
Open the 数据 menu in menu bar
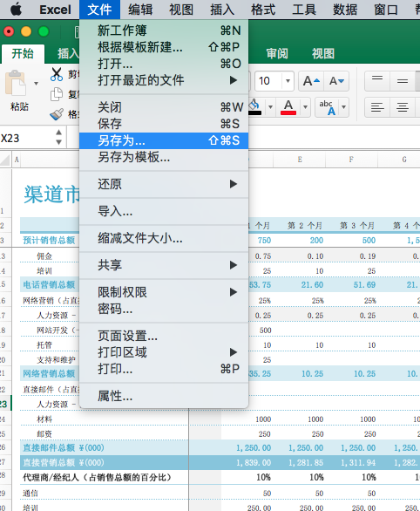click(345, 10)
